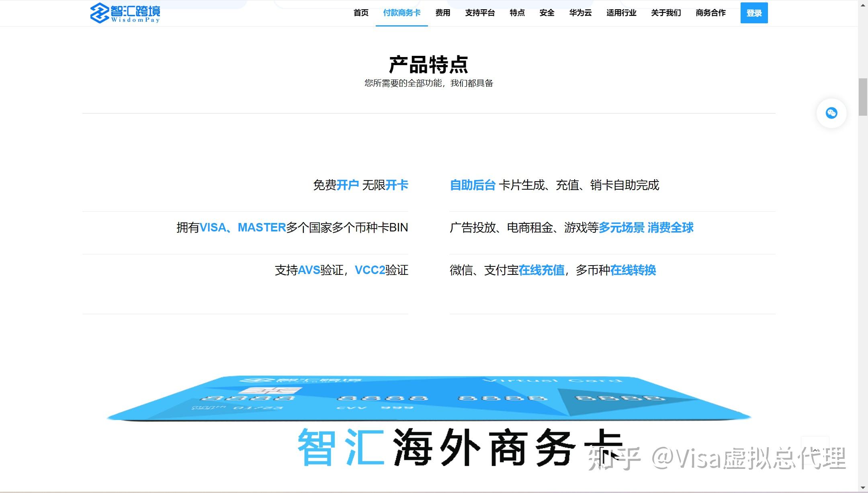The image size is (868, 493).
Task: Click the blue virtual card image
Action: click(429, 398)
